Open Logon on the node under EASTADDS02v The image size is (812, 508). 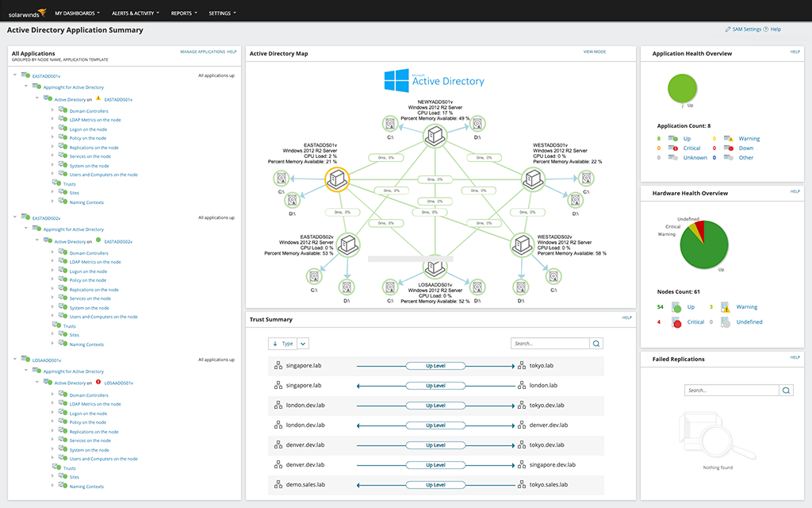pos(88,271)
